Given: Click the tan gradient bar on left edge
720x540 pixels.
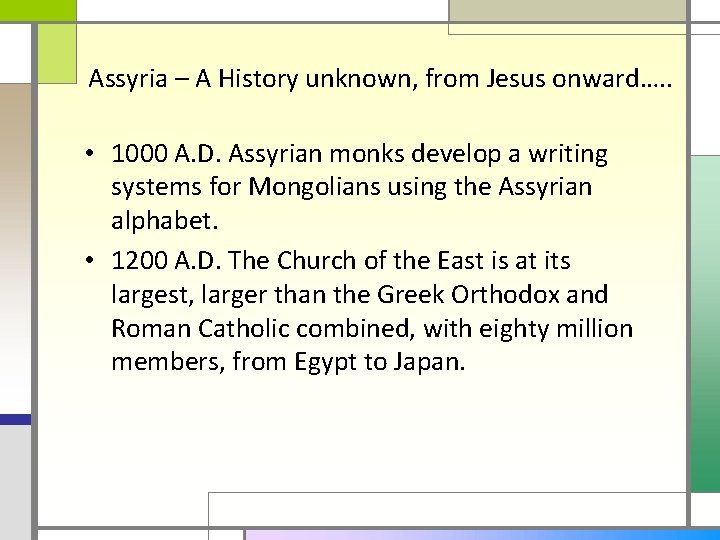Looking at the screenshot, I should (15, 248).
